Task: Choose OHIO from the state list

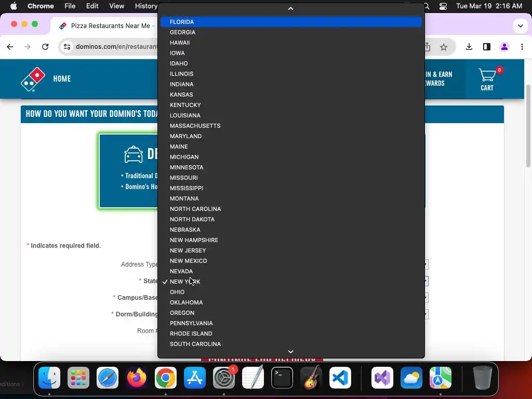Action: 291,292
